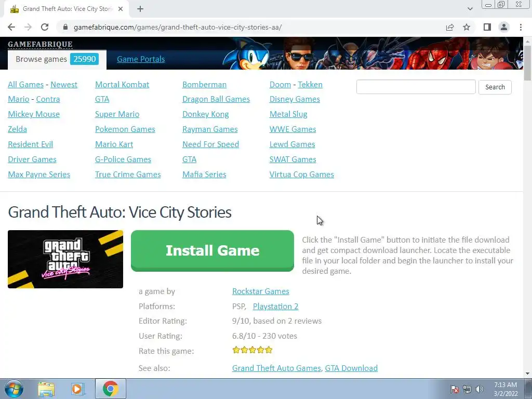This screenshot has width=532, height=399.
Task: Open the G-Police Games link
Action: [x=123, y=159]
